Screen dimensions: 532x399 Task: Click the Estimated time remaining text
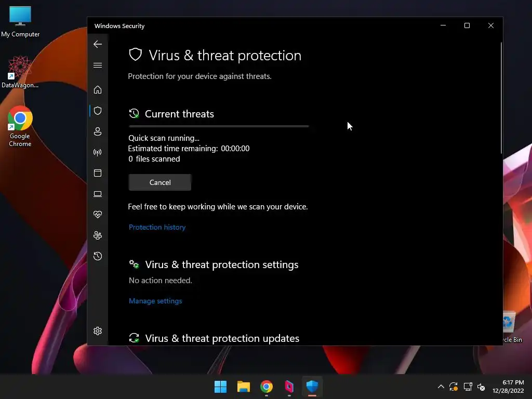pos(189,148)
